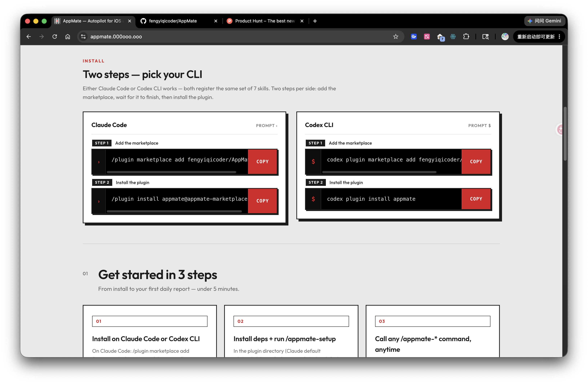Click the 'Claude Code' card heading
Screen dimensions: 588x384
109,125
